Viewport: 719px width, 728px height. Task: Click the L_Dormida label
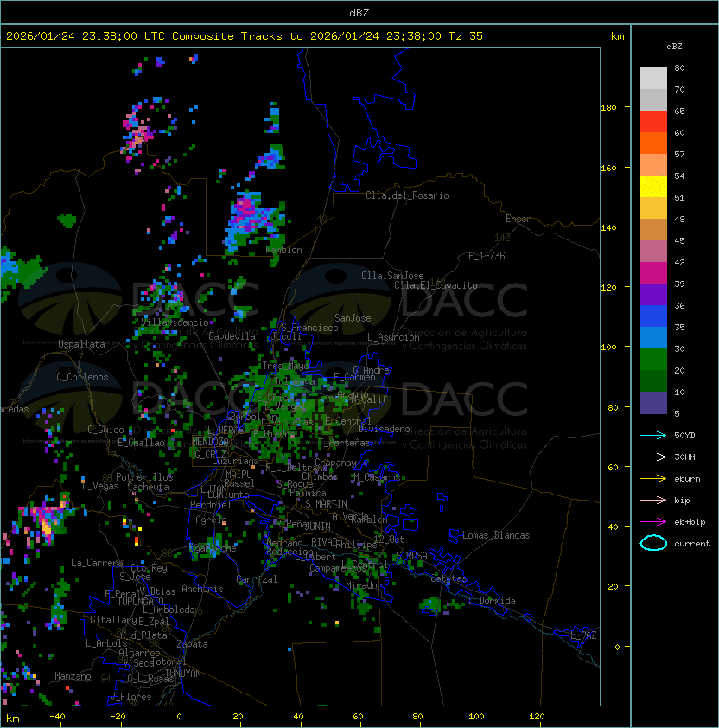(492, 601)
